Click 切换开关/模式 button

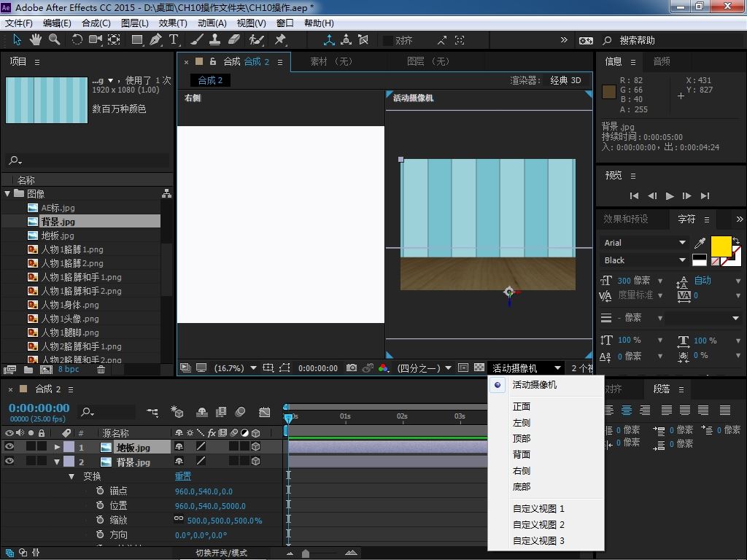pyautogui.click(x=222, y=553)
